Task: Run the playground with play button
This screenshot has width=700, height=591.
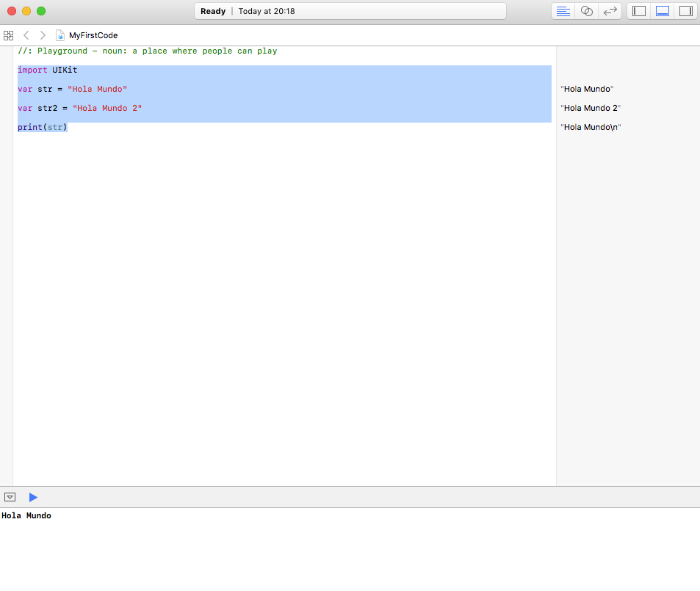Action: [33, 497]
